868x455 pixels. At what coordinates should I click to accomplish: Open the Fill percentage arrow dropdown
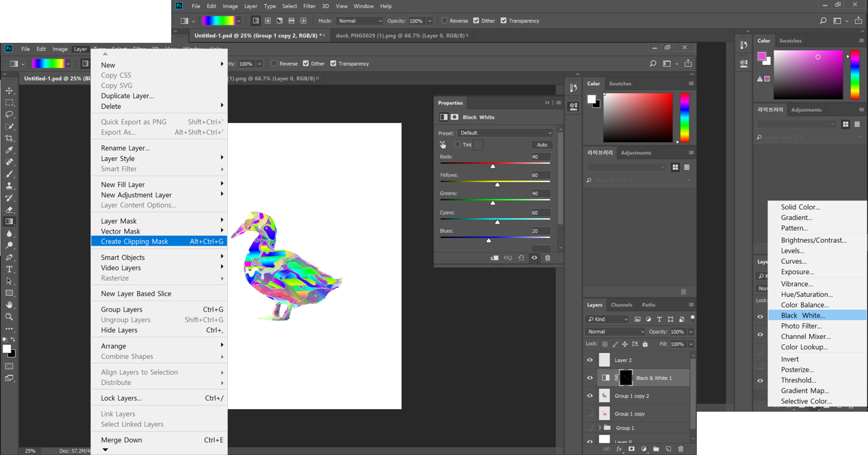[x=691, y=344]
